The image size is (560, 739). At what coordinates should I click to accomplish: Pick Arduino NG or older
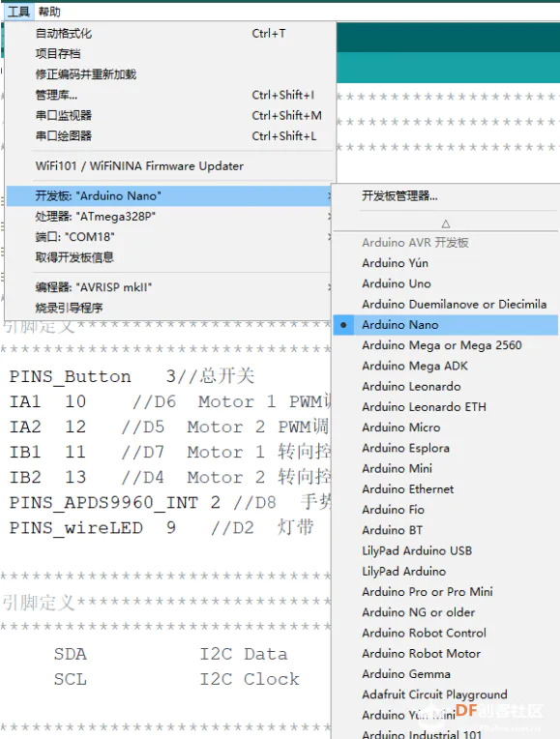(x=446, y=612)
